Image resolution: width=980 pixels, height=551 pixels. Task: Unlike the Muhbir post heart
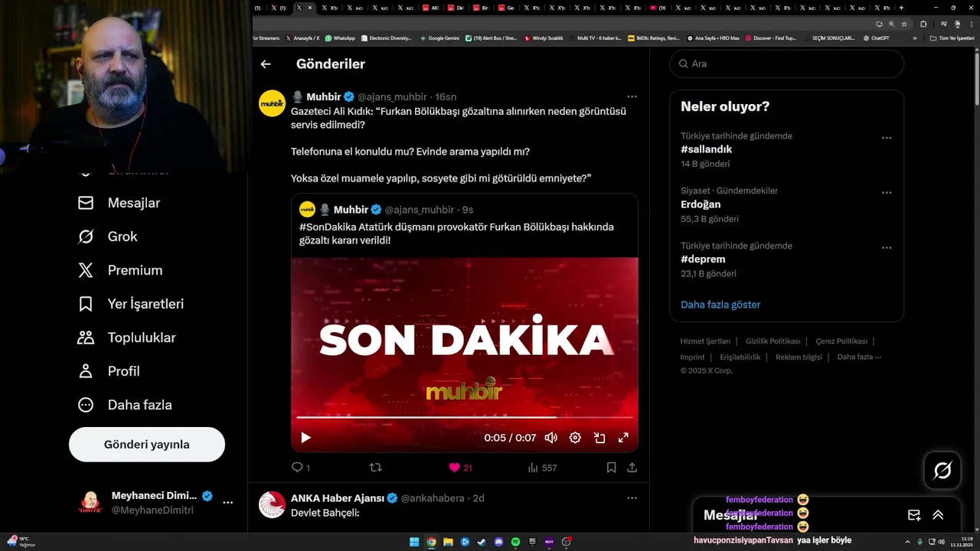point(459,467)
